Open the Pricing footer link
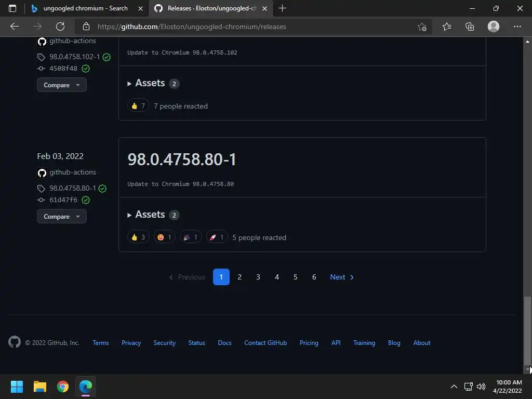The width and height of the screenshot is (532, 399). [x=309, y=343]
